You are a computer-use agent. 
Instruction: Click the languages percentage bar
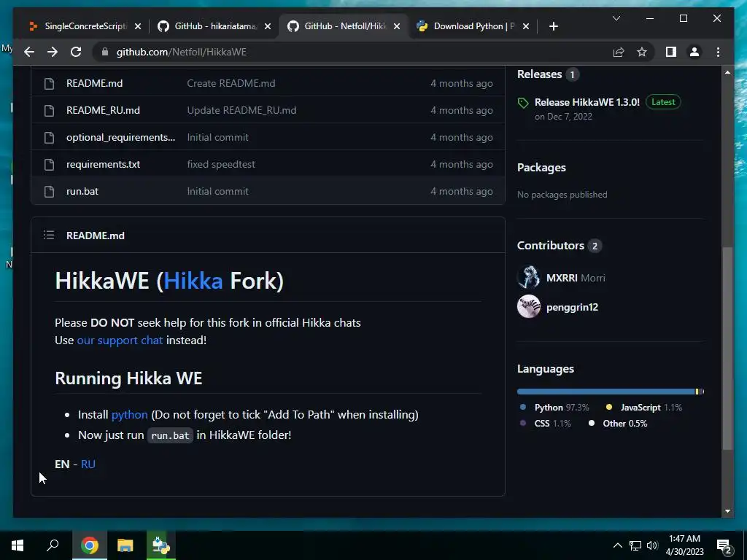(611, 392)
